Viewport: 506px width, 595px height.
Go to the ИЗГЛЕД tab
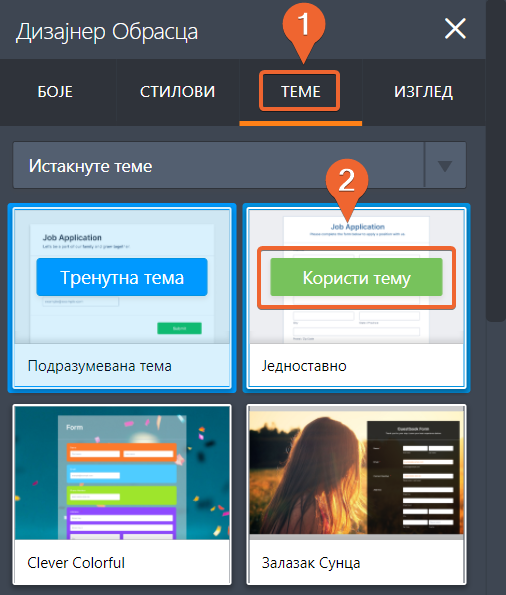tap(424, 92)
